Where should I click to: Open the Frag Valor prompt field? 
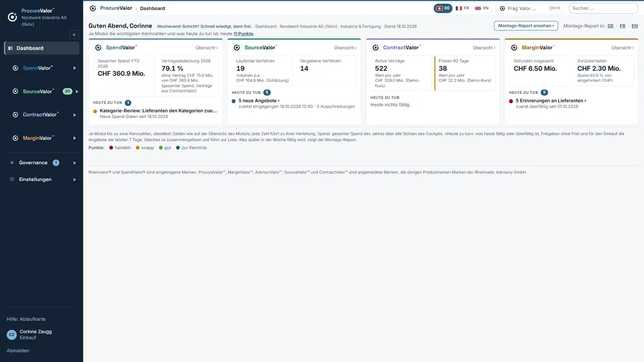point(531,8)
